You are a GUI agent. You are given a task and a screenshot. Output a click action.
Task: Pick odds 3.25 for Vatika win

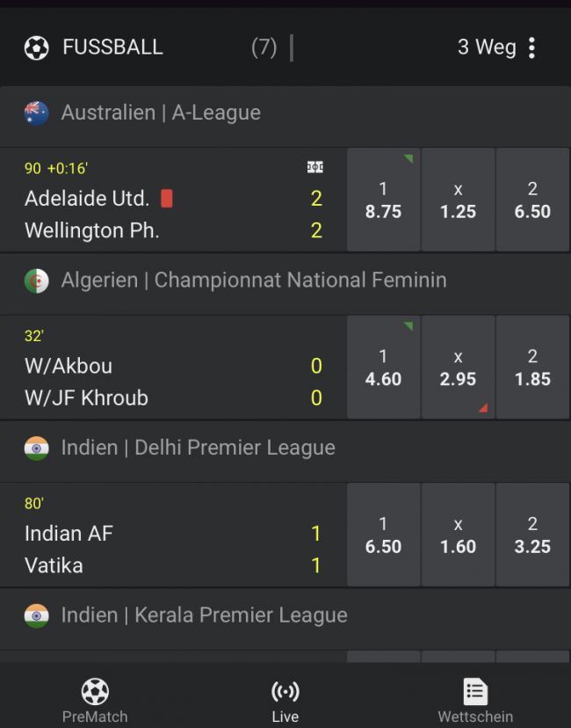coord(532,535)
